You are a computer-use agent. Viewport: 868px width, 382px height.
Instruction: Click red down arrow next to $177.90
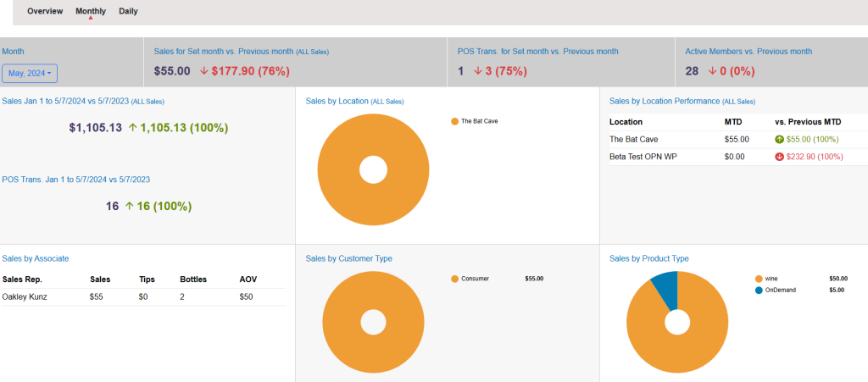click(203, 71)
